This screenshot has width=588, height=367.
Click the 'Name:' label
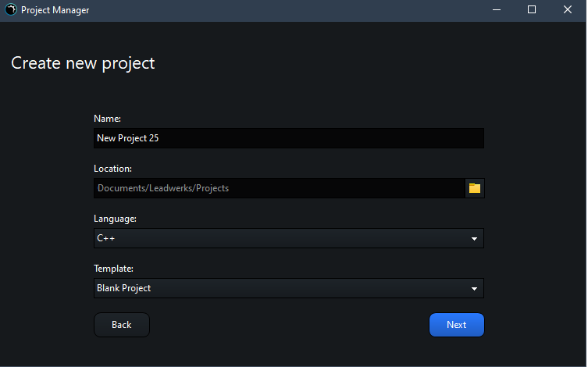(x=107, y=119)
